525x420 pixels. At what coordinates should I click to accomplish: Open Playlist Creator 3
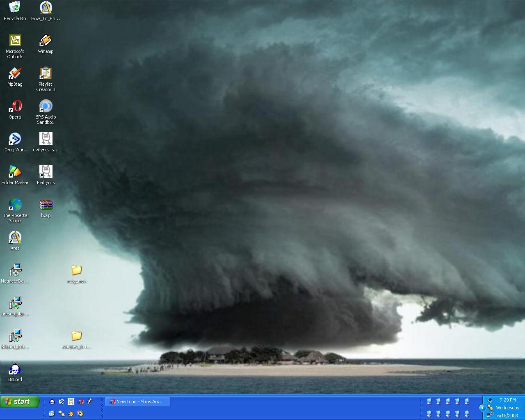click(x=45, y=75)
